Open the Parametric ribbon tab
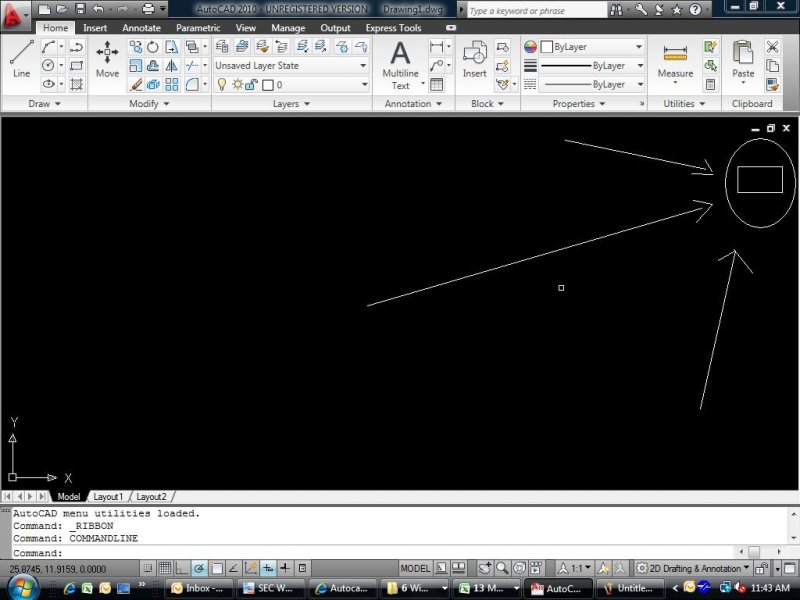Image resolution: width=800 pixels, height=600 pixels. coord(198,28)
